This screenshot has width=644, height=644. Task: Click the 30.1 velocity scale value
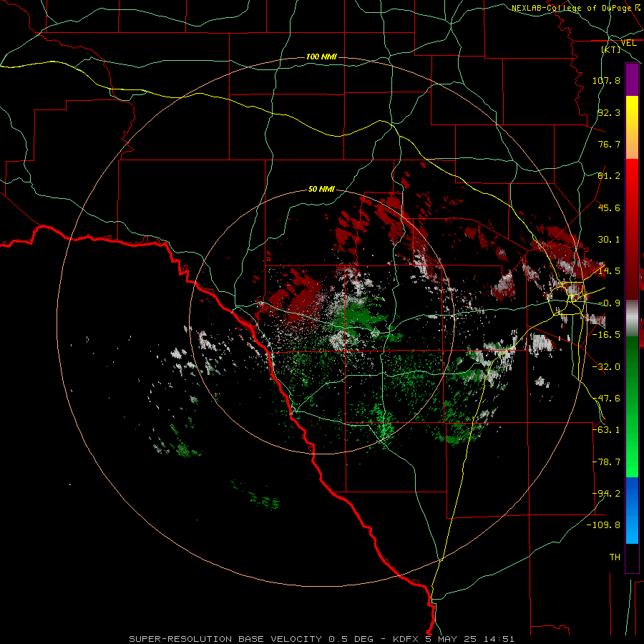pyautogui.click(x=609, y=240)
